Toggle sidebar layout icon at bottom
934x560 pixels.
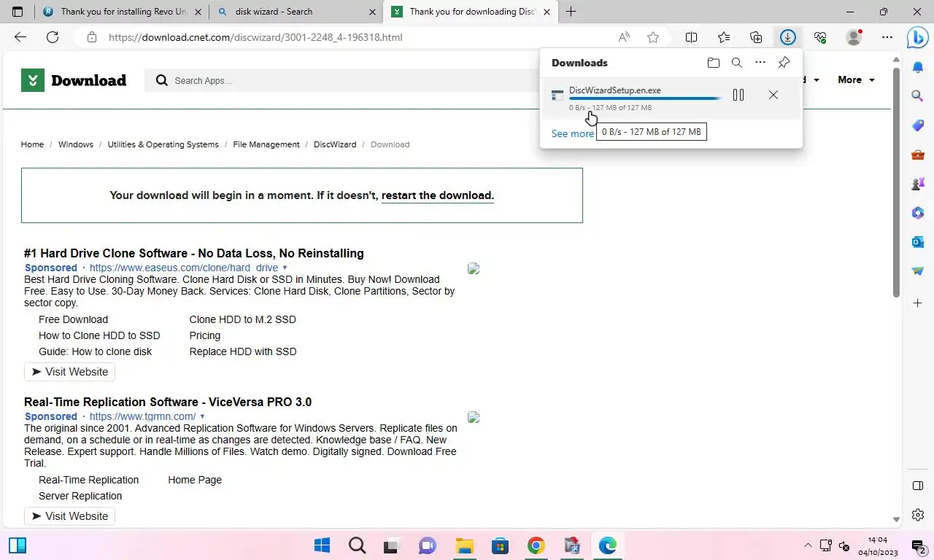pyautogui.click(x=918, y=486)
